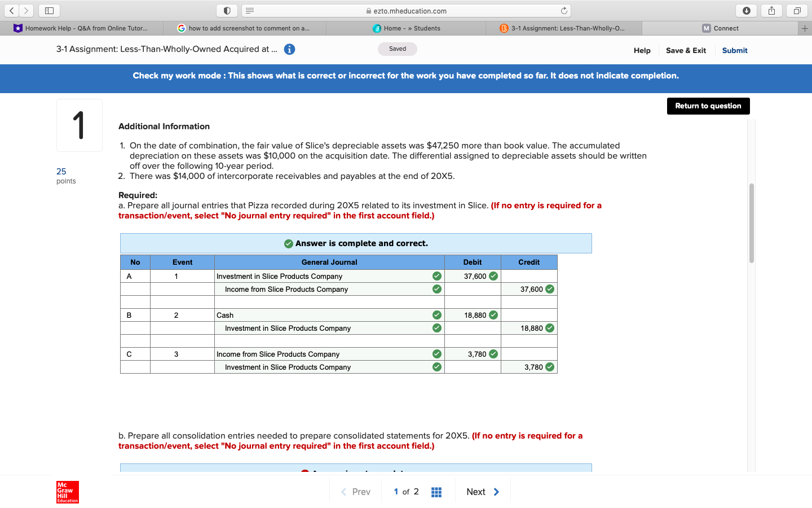The image size is (812, 508).
Task: Open Safari downloads icon
Action: tap(746, 11)
